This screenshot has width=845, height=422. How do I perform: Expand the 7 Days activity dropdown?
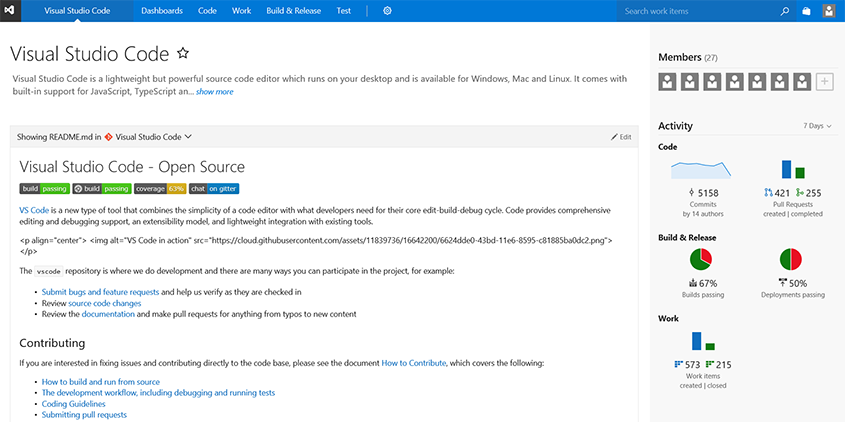(817, 126)
